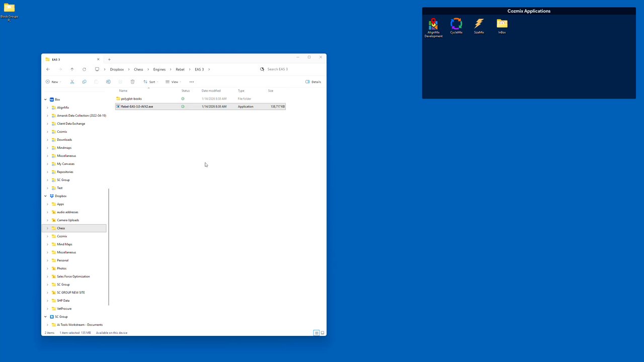Open the New dropdown menu
The image size is (644, 362).
click(x=53, y=82)
